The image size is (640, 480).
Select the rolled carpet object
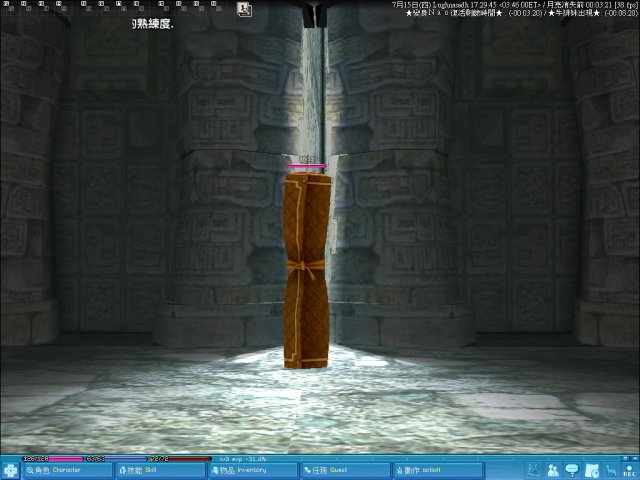[x=307, y=270]
